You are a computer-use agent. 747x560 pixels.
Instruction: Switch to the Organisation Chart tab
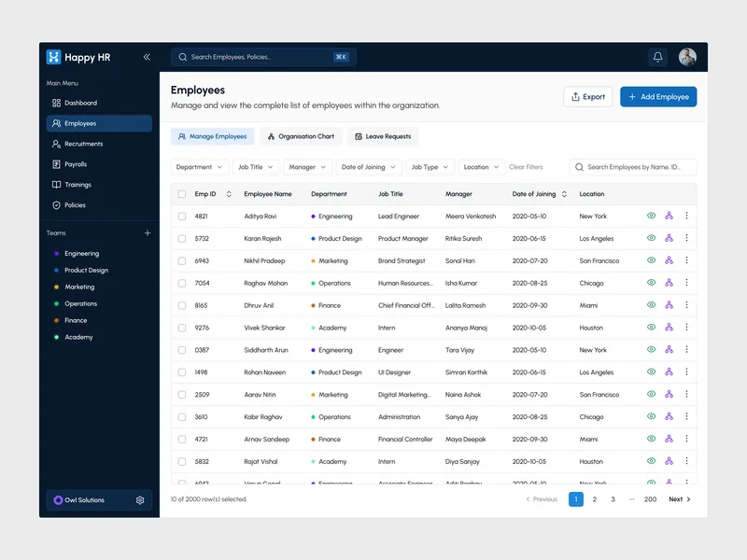tap(301, 136)
